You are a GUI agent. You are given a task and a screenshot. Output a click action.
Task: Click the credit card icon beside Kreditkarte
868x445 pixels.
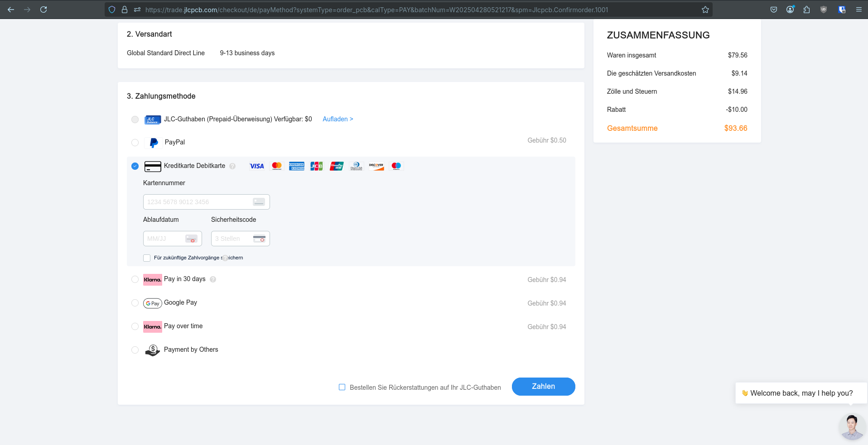click(153, 166)
